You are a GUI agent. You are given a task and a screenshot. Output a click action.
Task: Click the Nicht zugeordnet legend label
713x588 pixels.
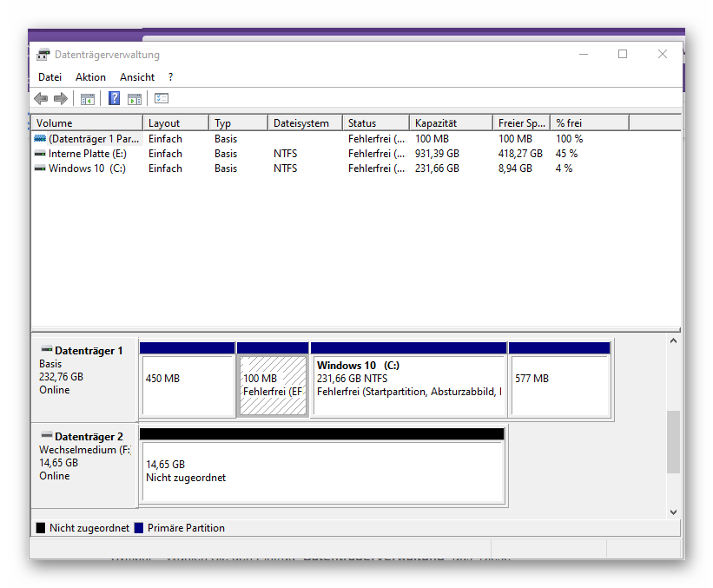(x=89, y=528)
